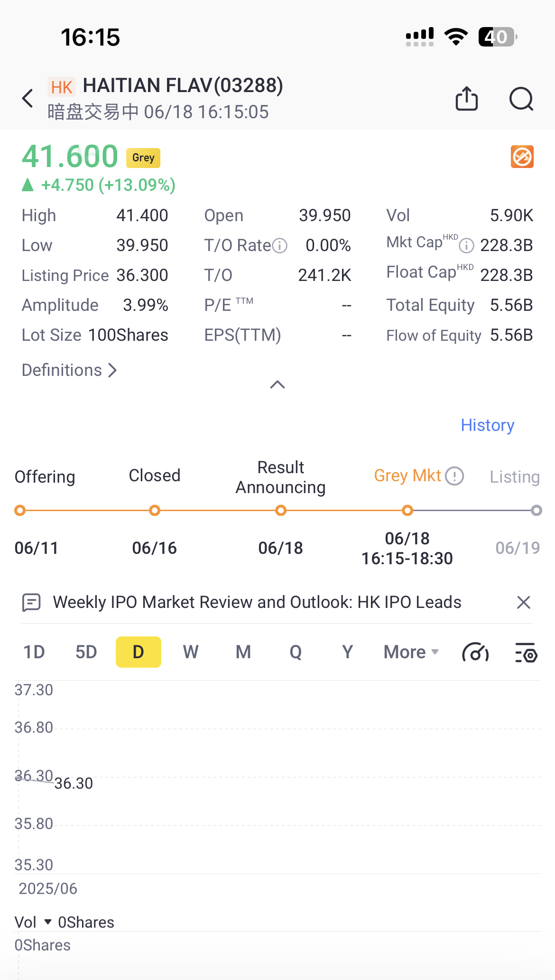Open the IPO History link

coord(487,425)
